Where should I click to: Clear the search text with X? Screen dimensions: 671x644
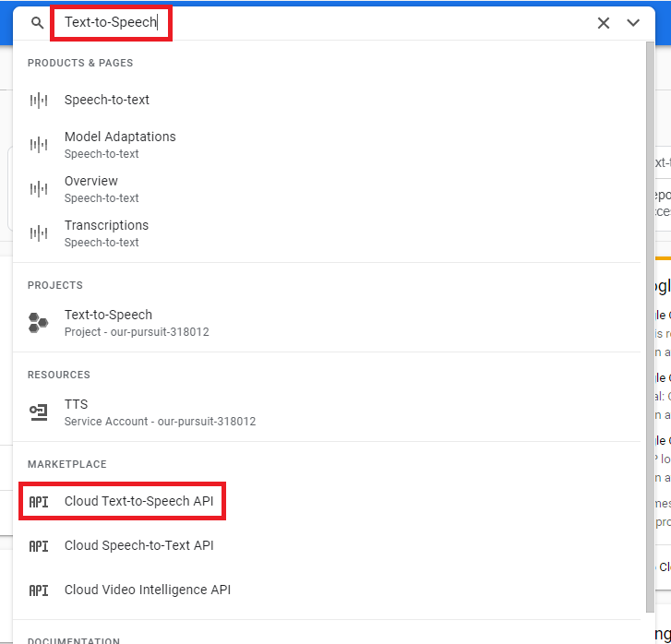pos(604,23)
